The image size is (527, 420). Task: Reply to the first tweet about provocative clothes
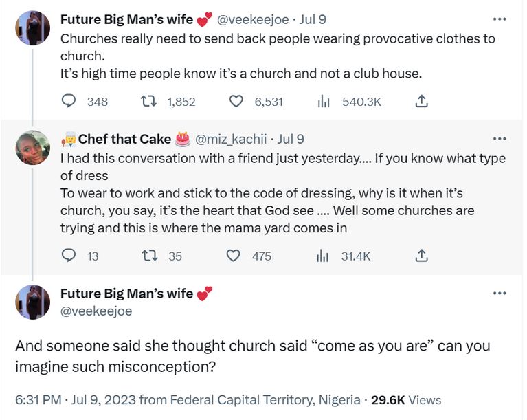(x=69, y=102)
